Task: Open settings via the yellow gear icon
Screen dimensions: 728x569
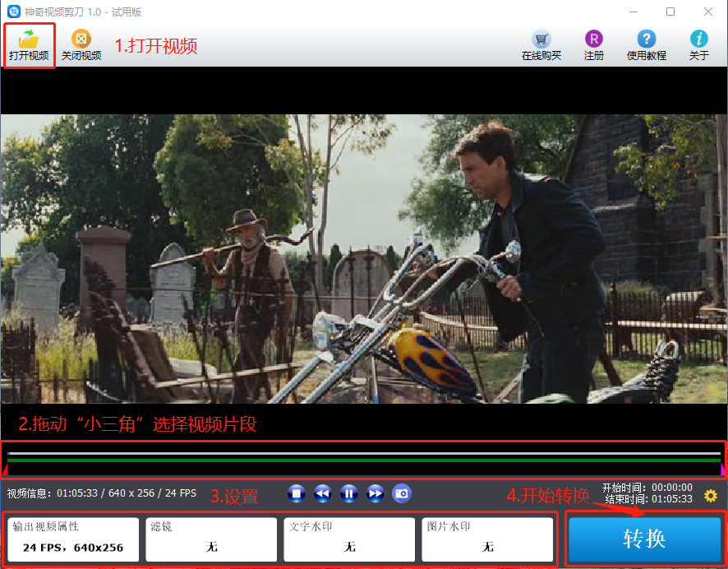Action: point(711,496)
